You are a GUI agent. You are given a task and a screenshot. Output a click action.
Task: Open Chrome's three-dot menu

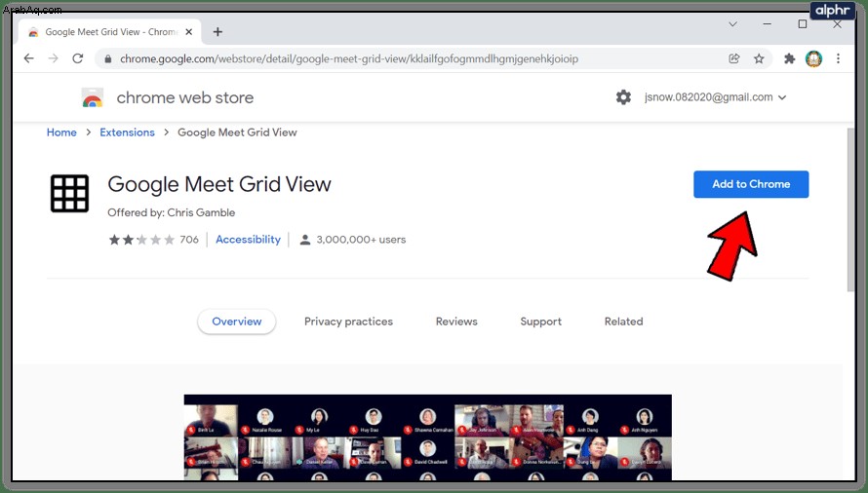pos(838,58)
